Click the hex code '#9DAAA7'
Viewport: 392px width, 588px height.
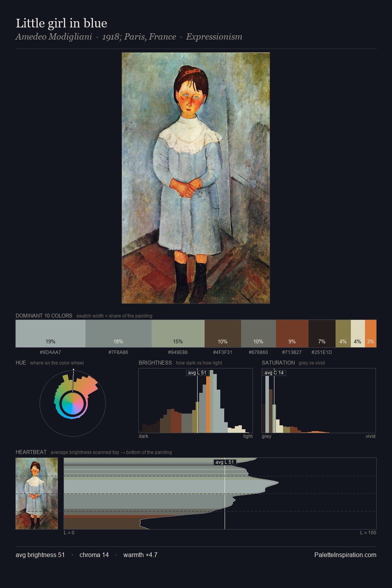[x=51, y=352]
